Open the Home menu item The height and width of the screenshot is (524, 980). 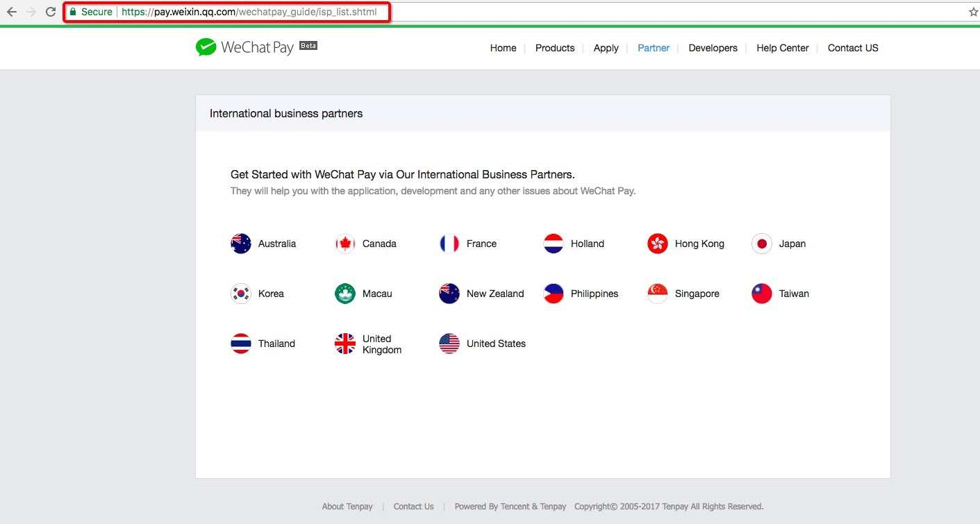click(x=504, y=48)
